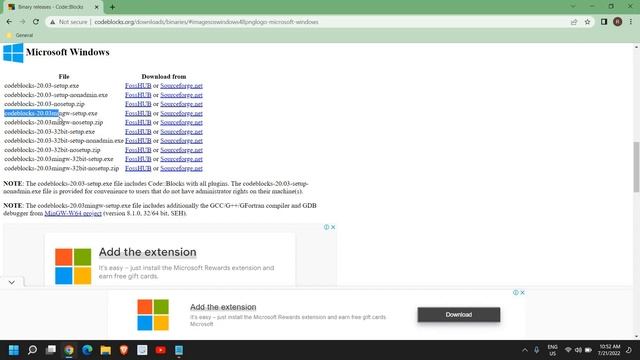Click the page vertical scrollbar thumb
This screenshot has height=360, width=640.
636,167
